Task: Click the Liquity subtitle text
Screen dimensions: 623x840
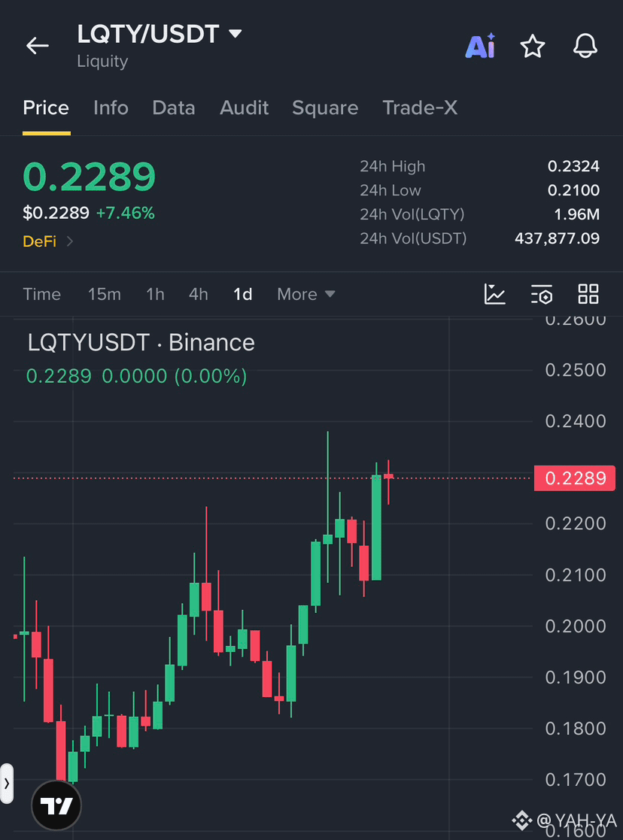Action: click(102, 62)
